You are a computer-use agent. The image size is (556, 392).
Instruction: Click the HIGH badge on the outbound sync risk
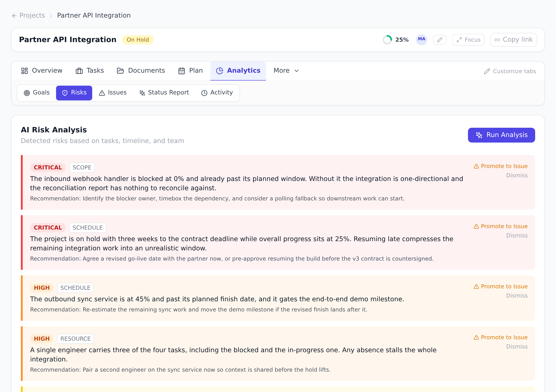point(42,288)
